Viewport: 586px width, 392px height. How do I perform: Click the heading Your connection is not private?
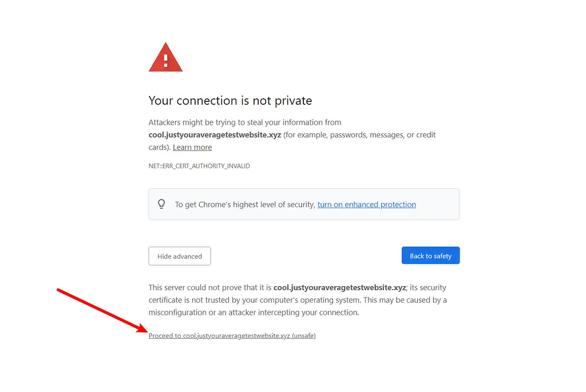click(x=230, y=101)
